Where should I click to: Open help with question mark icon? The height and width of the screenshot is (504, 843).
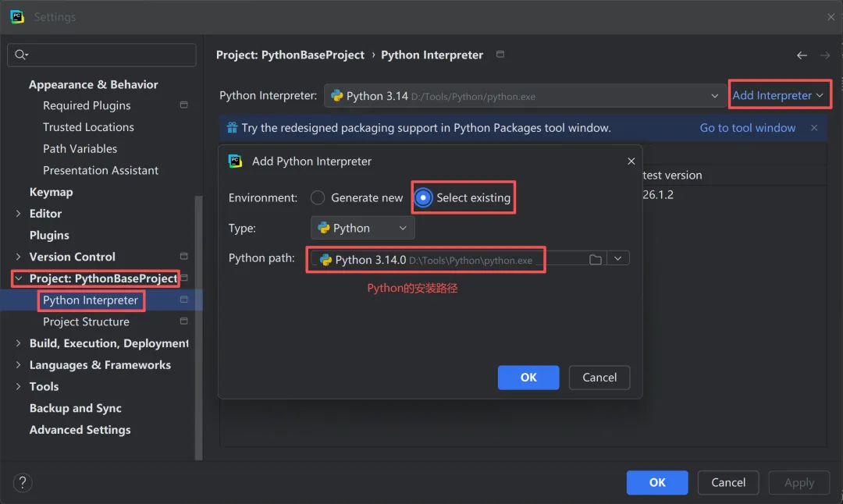23,482
